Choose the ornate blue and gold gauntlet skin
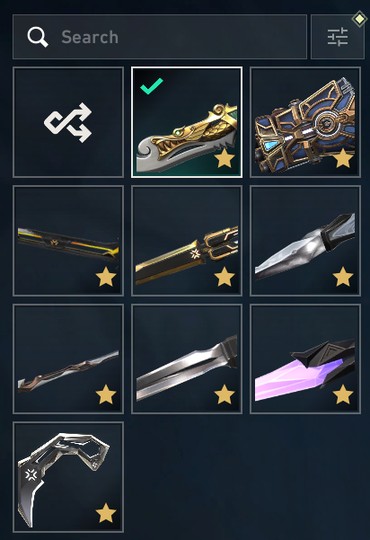Screen dimensions: 370x540 click(x=305, y=122)
